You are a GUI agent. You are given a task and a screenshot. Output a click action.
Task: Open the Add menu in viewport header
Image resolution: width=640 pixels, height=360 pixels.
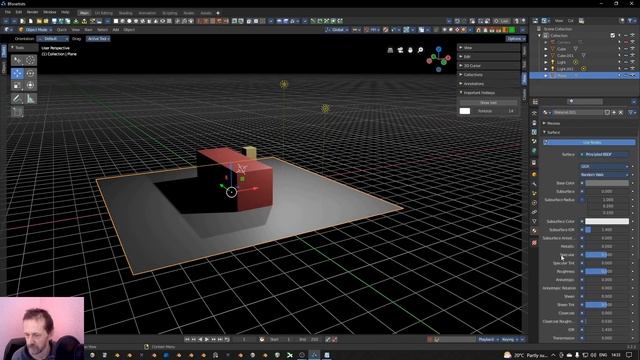coord(116,30)
